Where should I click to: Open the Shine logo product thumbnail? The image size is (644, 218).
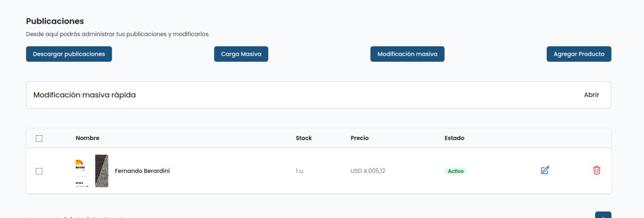80,171
